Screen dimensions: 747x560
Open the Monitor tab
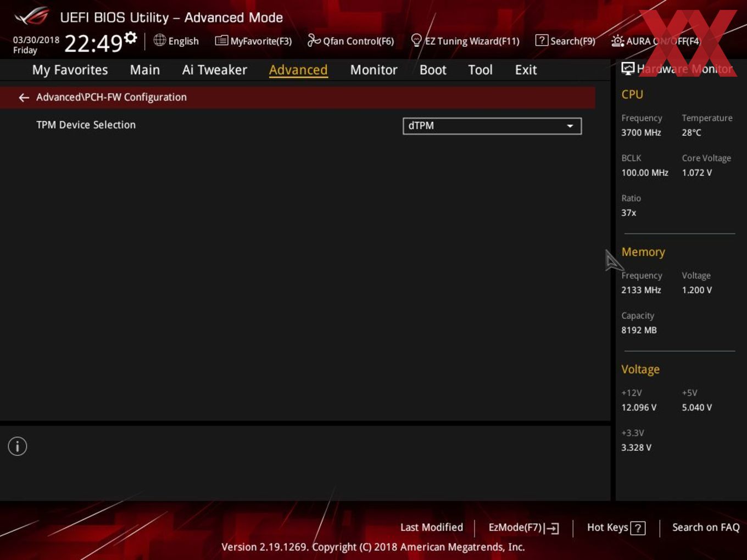(374, 70)
